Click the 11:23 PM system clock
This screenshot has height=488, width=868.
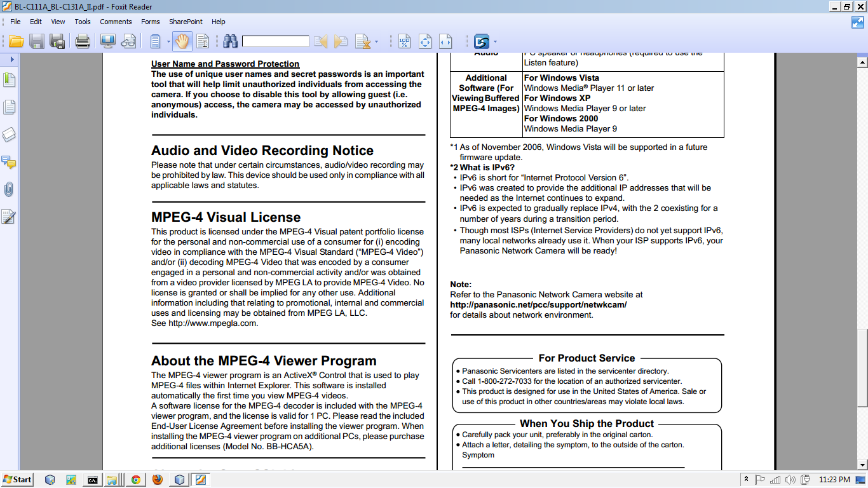[x=834, y=480]
